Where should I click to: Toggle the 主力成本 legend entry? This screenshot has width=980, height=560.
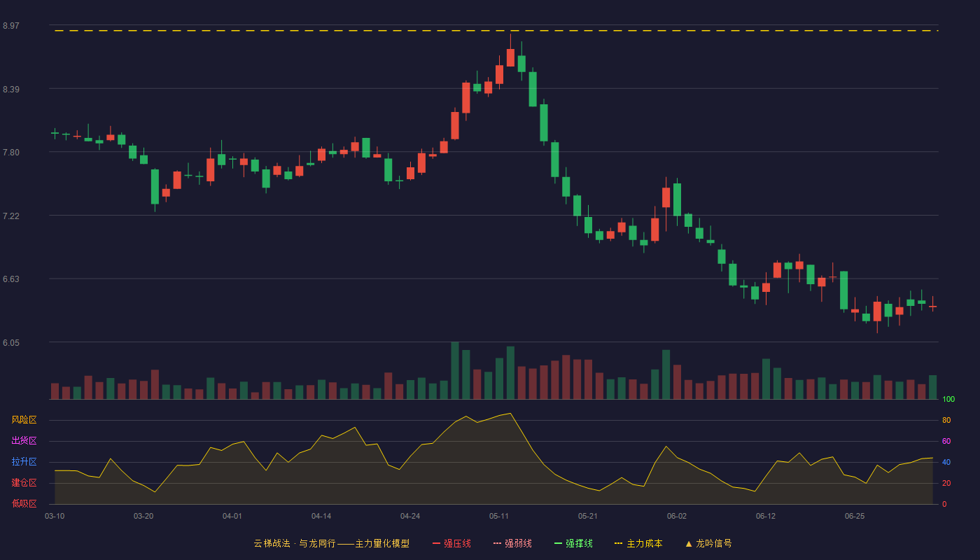(x=638, y=543)
